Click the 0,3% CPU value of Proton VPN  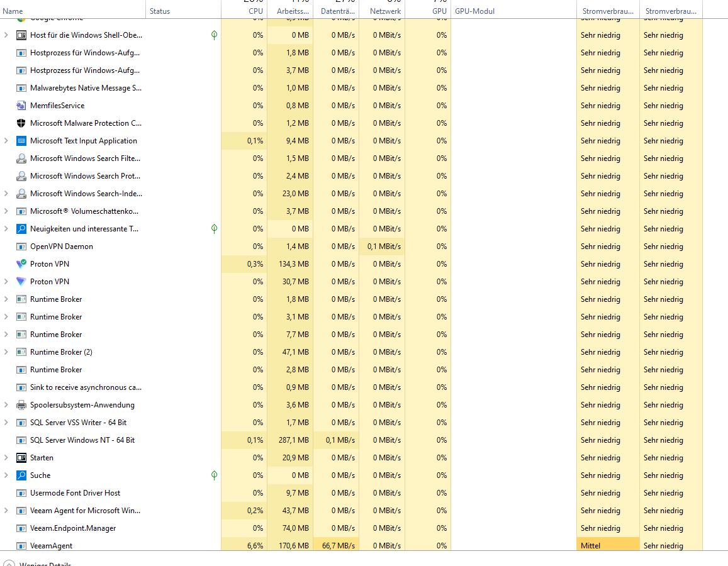(x=255, y=264)
